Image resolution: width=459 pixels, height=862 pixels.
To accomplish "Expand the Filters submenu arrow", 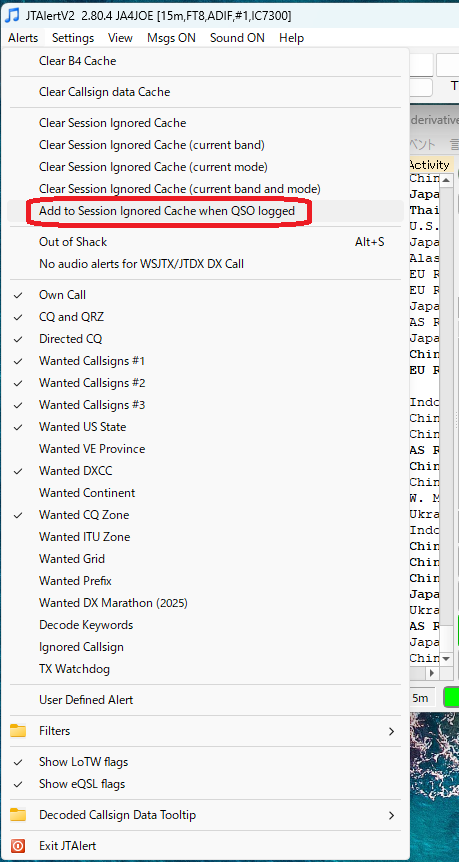I will pos(391,731).
